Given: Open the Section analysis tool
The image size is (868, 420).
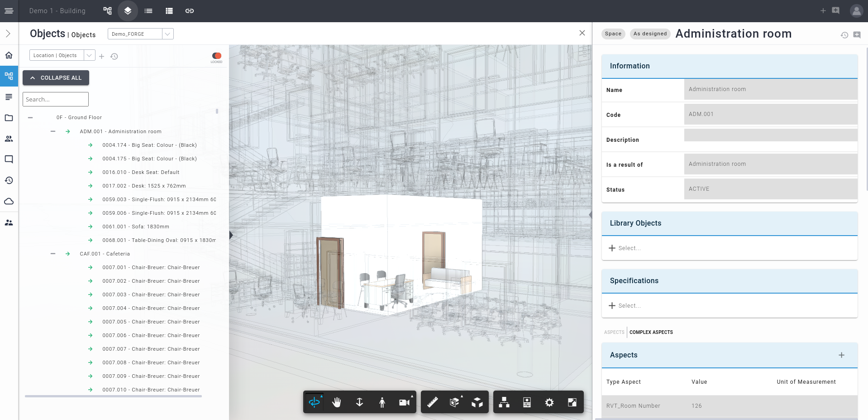Looking at the screenshot, I should [455, 402].
